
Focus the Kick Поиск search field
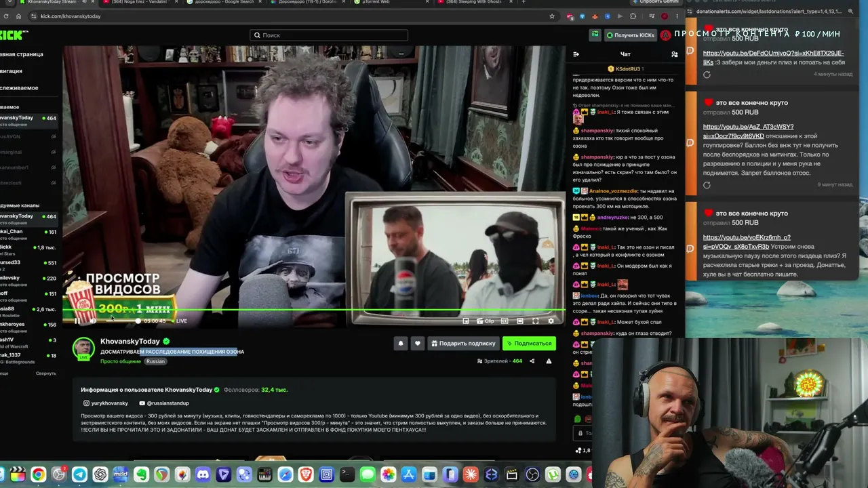[329, 35]
